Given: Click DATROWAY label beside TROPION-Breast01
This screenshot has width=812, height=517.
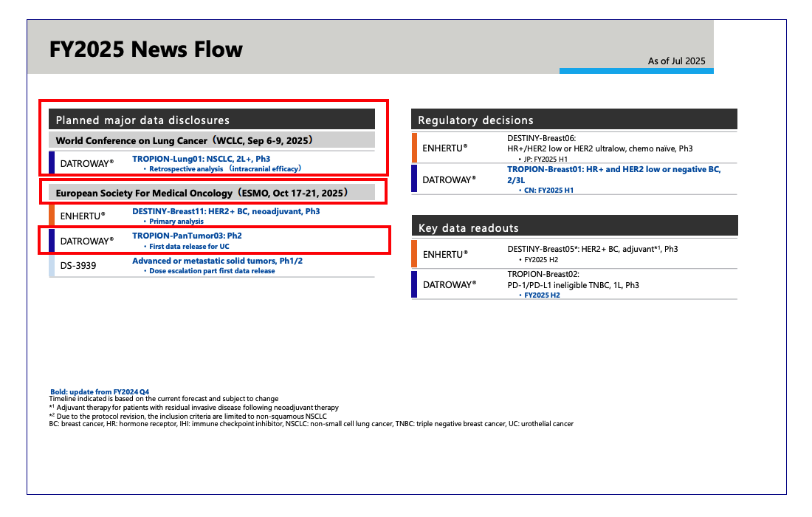Looking at the screenshot, I should pos(449,179).
